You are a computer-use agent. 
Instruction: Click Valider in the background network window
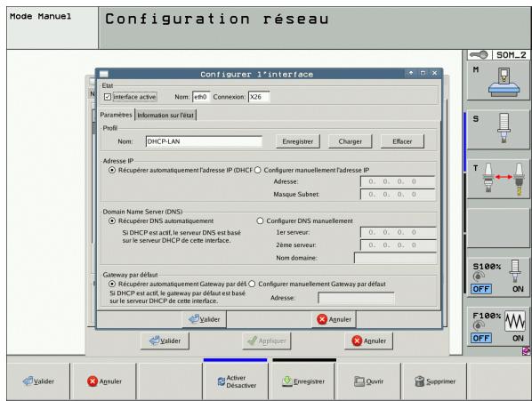[165, 341]
